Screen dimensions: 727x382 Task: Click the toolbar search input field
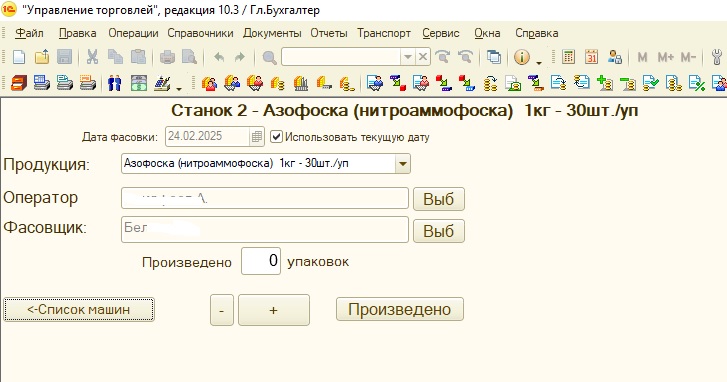pyautogui.click(x=341, y=57)
